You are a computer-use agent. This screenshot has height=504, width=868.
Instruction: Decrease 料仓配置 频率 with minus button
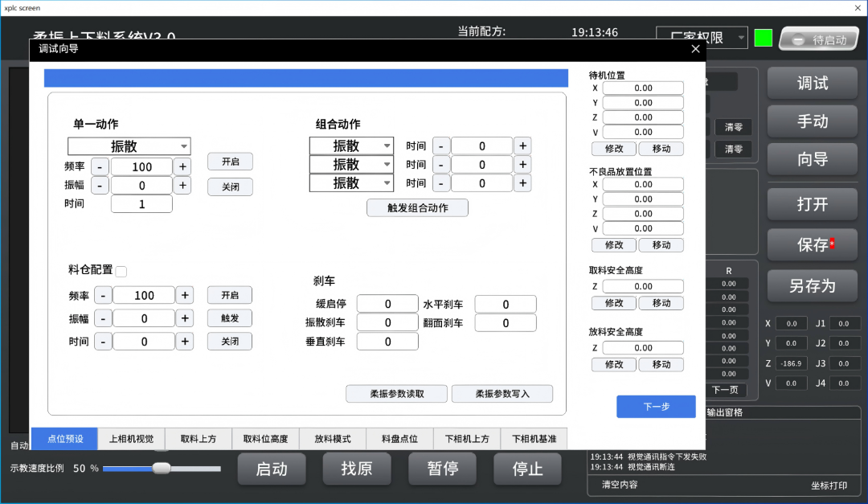pos(103,295)
